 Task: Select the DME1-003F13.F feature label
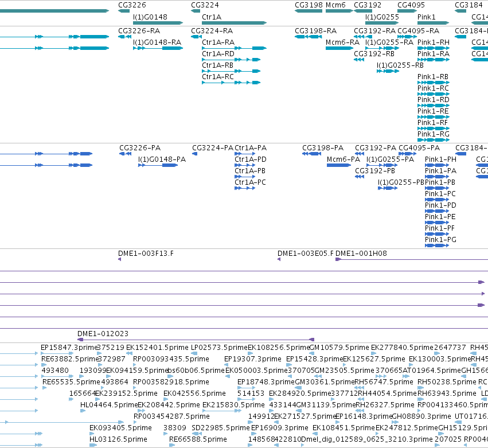pyautogui.click(x=146, y=254)
